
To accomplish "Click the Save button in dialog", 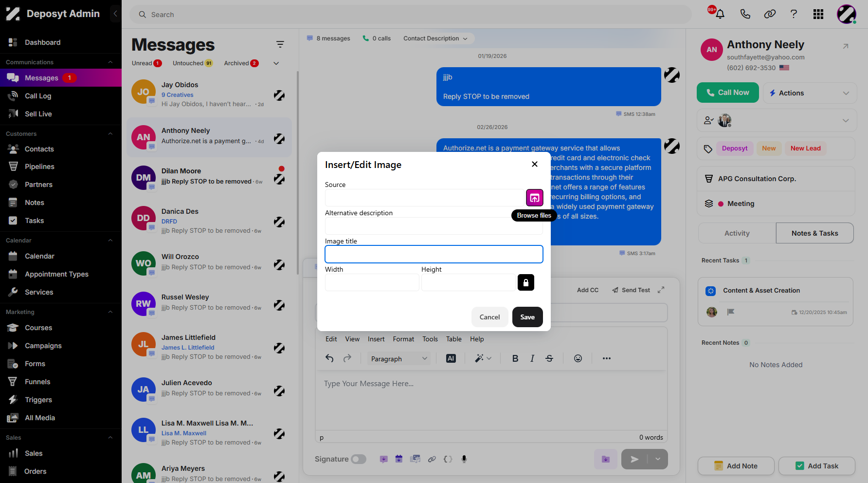I will pyautogui.click(x=527, y=317).
